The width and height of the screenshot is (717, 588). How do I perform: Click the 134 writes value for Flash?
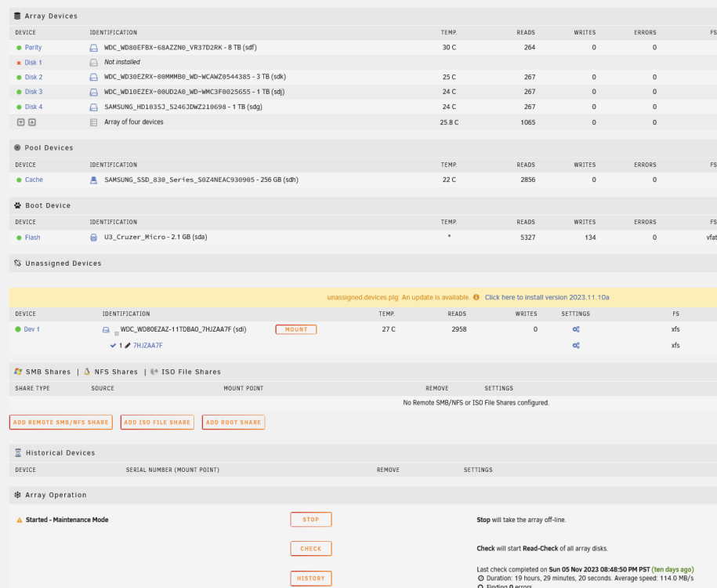click(x=590, y=238)
